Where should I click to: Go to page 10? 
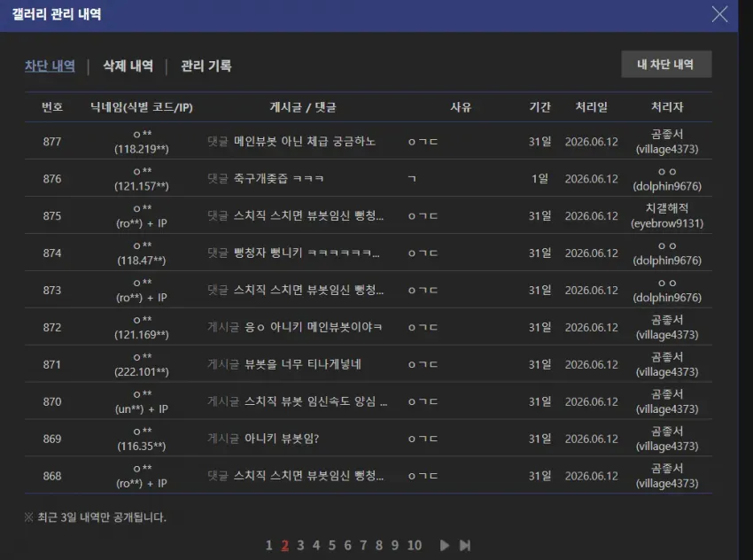415,545
